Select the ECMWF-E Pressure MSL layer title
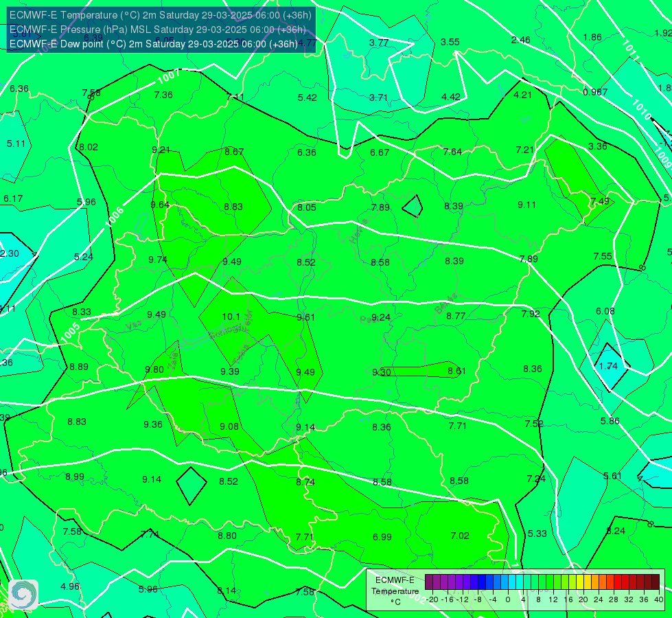Image resolution: width=672 pixels, height=618 pixels. (x=158, y=30)
